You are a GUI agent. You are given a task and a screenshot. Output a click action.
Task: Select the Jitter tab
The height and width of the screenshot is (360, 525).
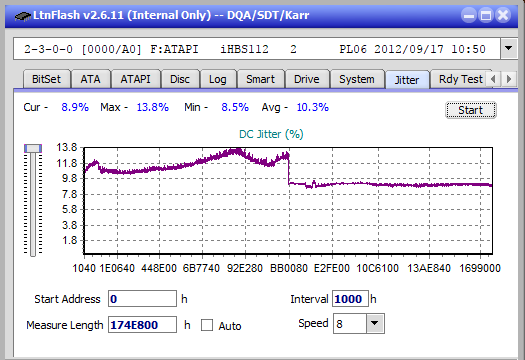[x=407, y=80]
